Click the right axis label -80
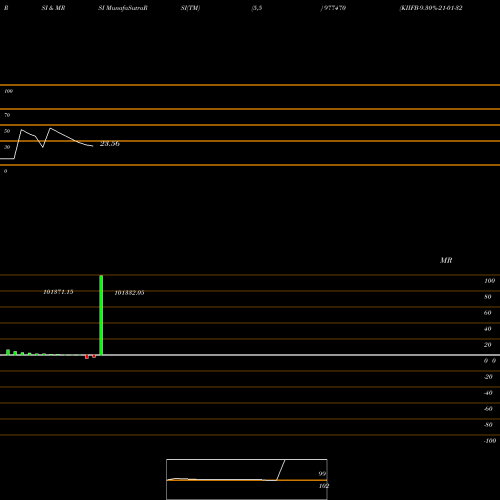 click(x=488, y=425)
